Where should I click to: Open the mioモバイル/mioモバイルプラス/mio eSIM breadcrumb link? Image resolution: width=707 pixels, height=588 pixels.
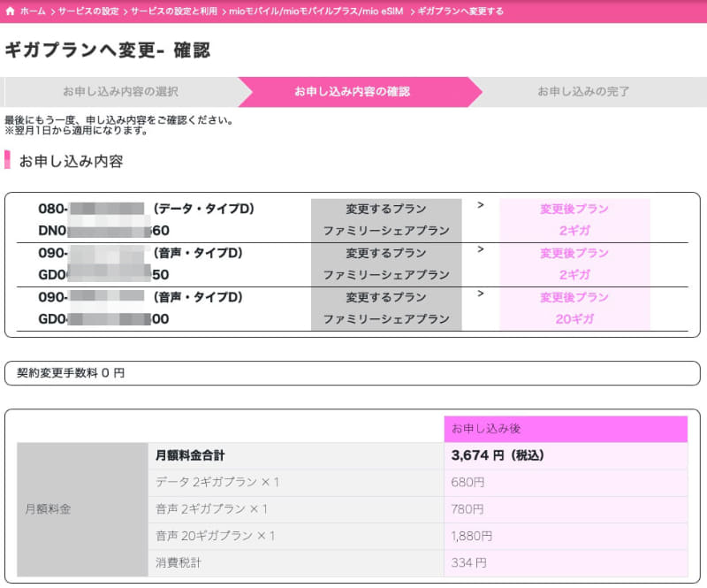pos(311,11)
